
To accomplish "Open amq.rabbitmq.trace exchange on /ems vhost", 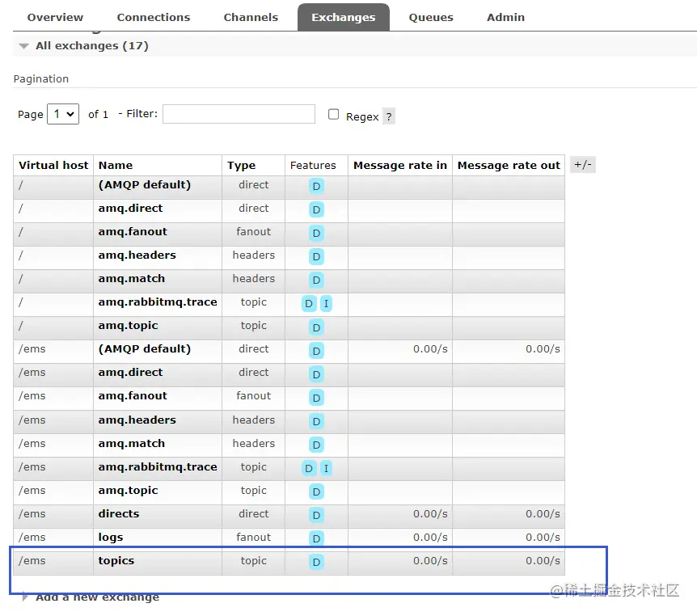I will click(158, 467).
